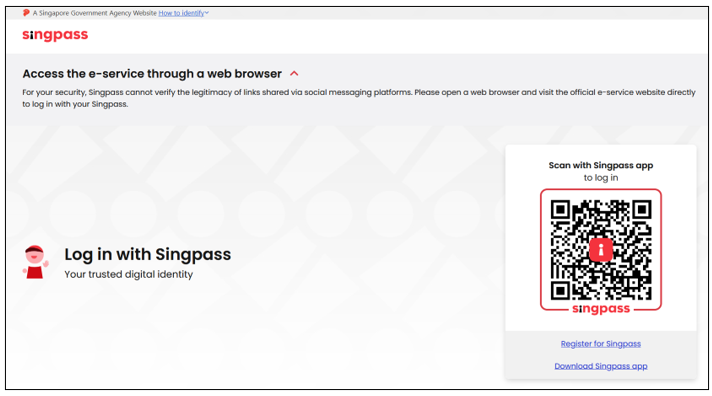Screen dimensions: 712x396
Task: Open 'Download Singpass app' link
Action: point(601,366)
